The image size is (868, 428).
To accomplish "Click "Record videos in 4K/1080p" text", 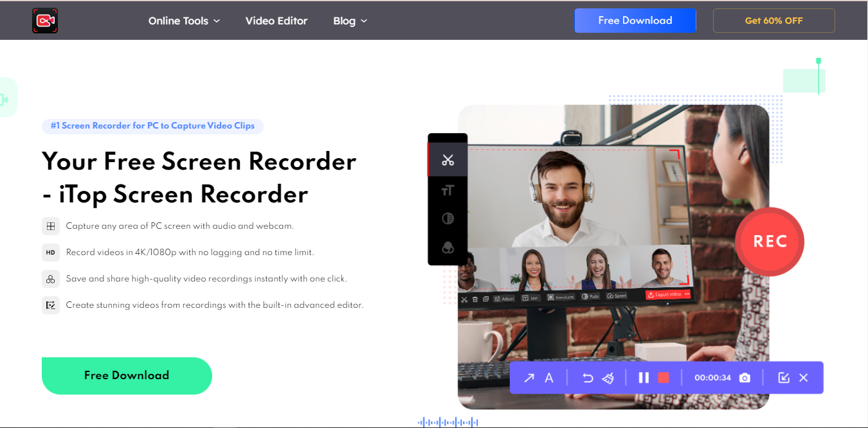I will (190, 253).
